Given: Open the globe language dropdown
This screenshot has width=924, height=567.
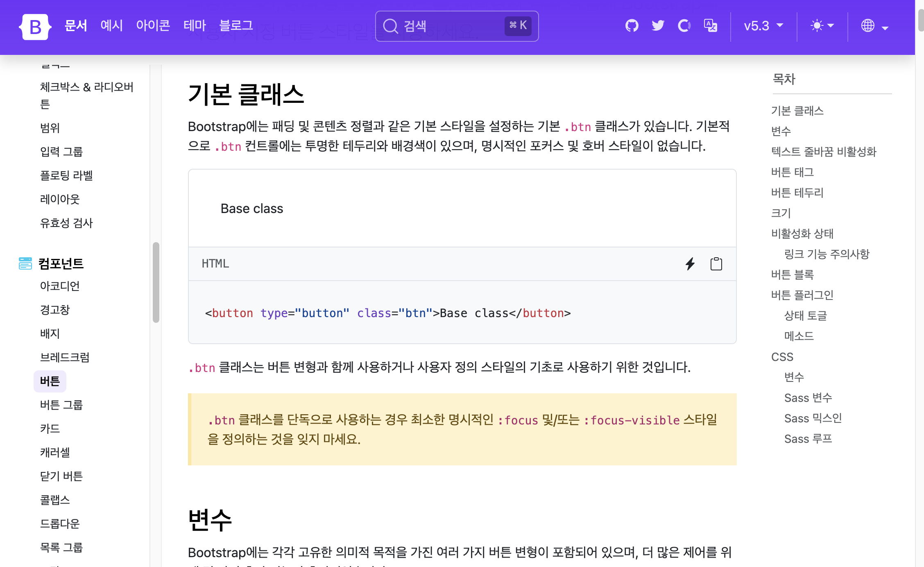Looking at the screenshot, I should [x=874, y=27].
